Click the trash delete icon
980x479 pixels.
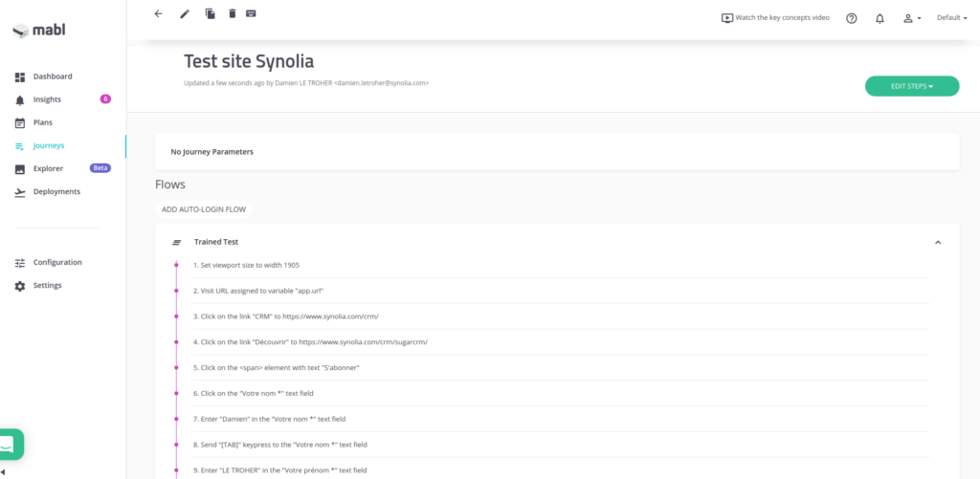point(233,13)
